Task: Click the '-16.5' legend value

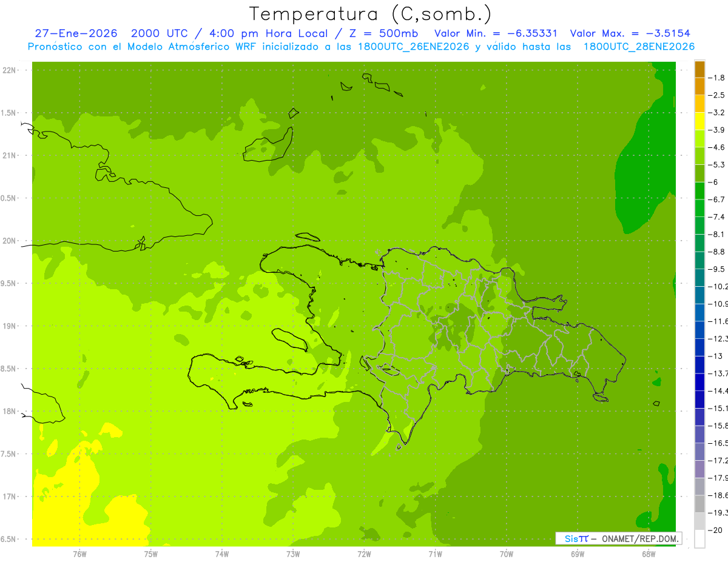Action: 718,443
